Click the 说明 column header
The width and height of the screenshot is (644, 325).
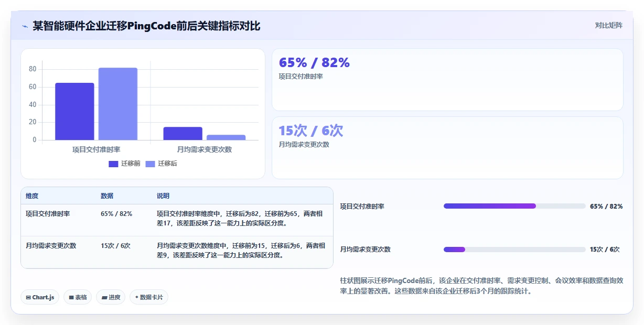163,196
